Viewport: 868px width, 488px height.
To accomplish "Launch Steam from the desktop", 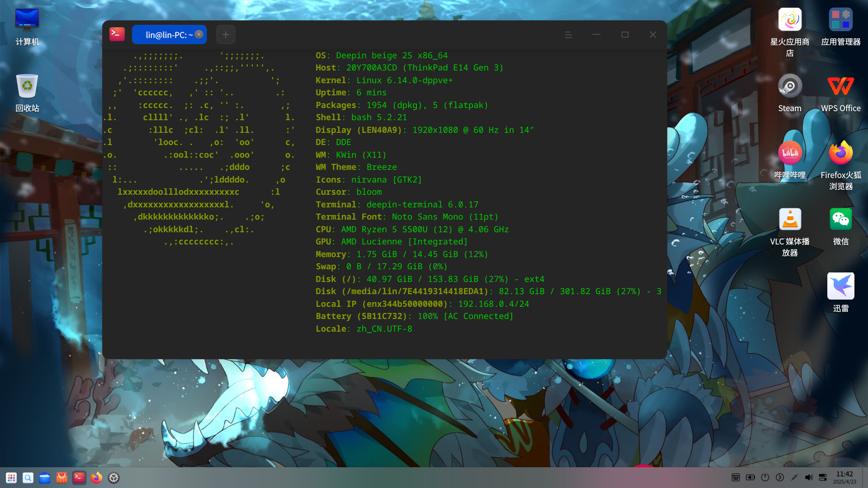I will point(790,94).
